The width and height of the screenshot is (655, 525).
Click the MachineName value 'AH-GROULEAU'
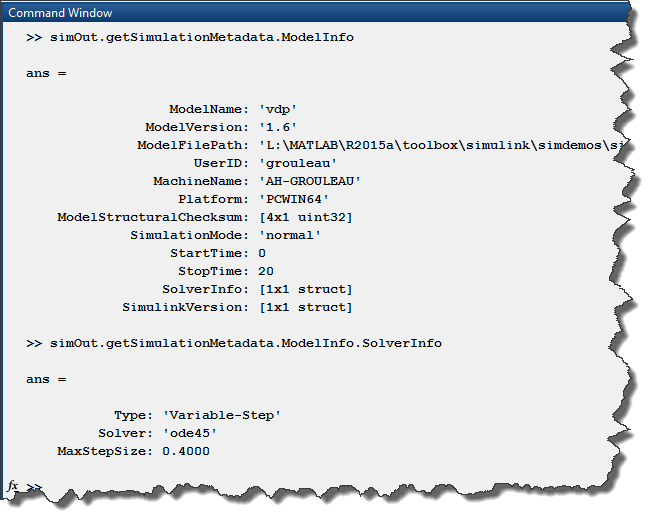click(x=311, y=181)
